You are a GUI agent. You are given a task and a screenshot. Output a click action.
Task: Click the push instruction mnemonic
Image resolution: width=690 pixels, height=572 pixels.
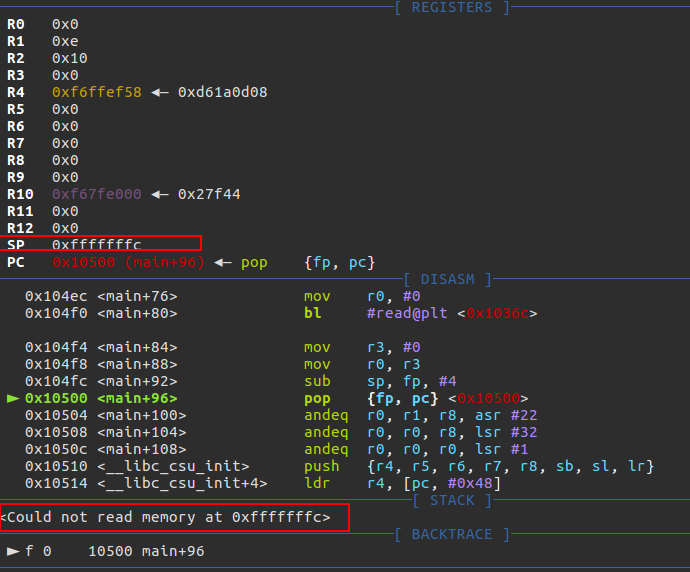322,466
